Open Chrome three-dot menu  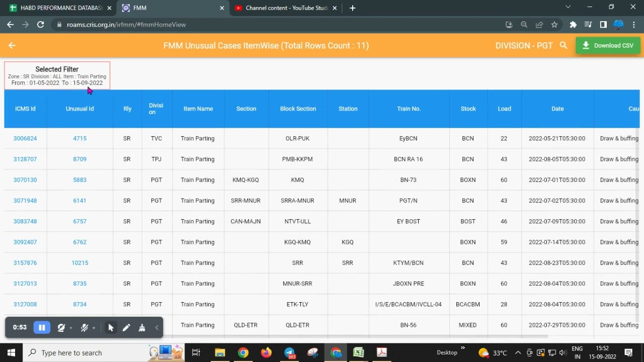tap(634, 24)
